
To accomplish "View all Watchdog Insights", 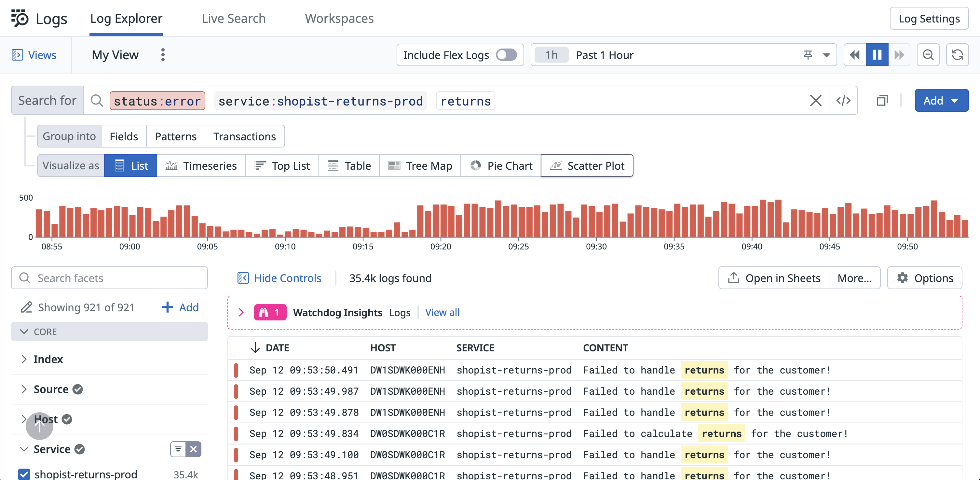I will (x=442, y=313).
